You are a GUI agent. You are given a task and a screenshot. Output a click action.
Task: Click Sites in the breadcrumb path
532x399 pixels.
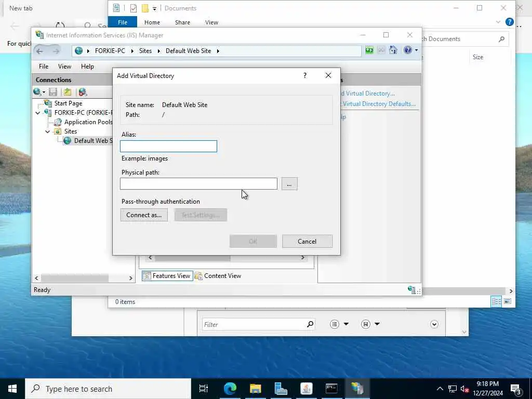tap(145, 51)
